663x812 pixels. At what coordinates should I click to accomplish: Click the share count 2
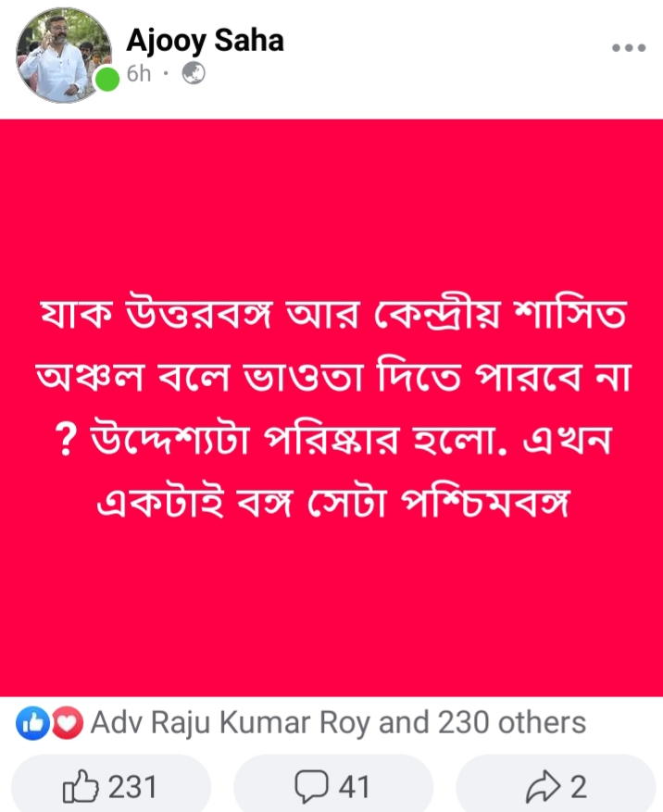click(x=579, y=787)
